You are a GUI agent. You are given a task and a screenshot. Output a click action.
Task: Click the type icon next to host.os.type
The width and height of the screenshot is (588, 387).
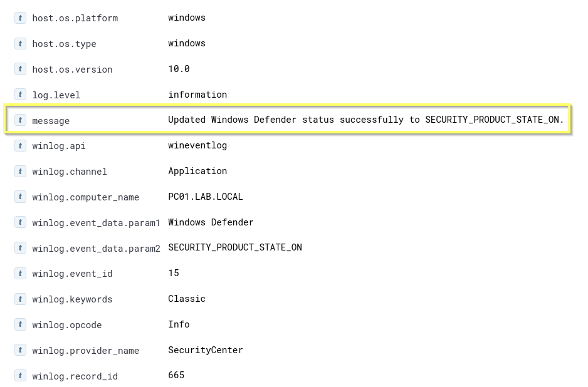click(x=21, y=44)
